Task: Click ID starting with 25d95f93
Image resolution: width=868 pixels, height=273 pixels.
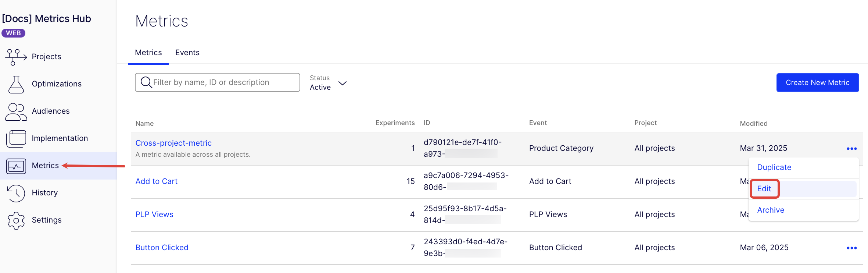Action: tap(465, 214)
